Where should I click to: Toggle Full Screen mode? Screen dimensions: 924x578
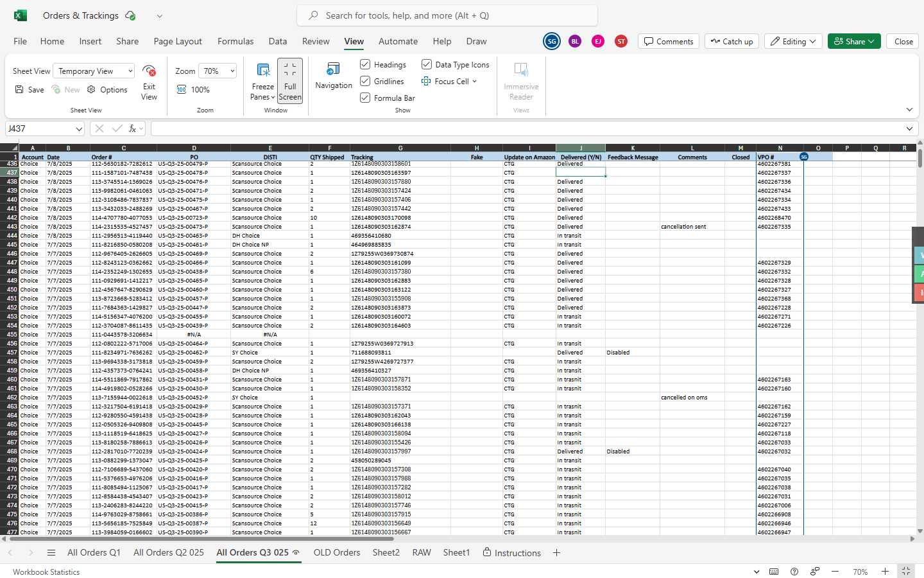290,81
